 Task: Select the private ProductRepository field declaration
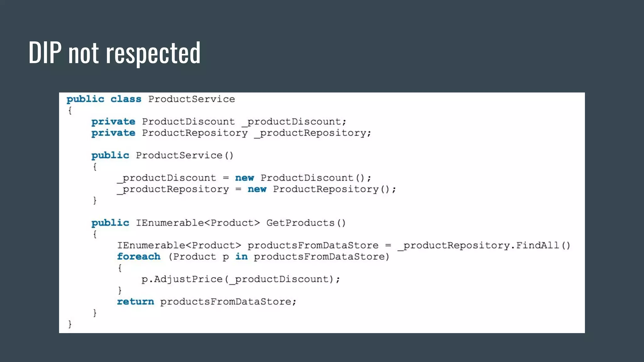[231, 133]
